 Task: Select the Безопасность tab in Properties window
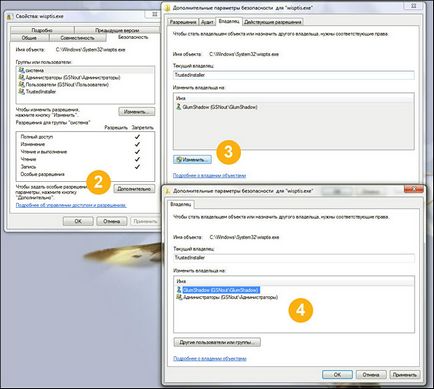click(133, 37)
